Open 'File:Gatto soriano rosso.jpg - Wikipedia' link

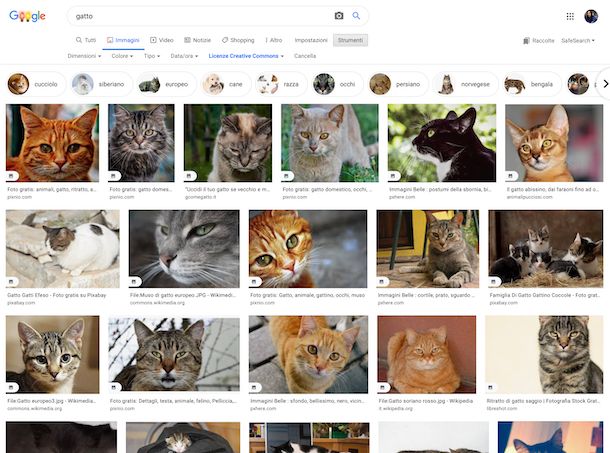pos(426,401)
